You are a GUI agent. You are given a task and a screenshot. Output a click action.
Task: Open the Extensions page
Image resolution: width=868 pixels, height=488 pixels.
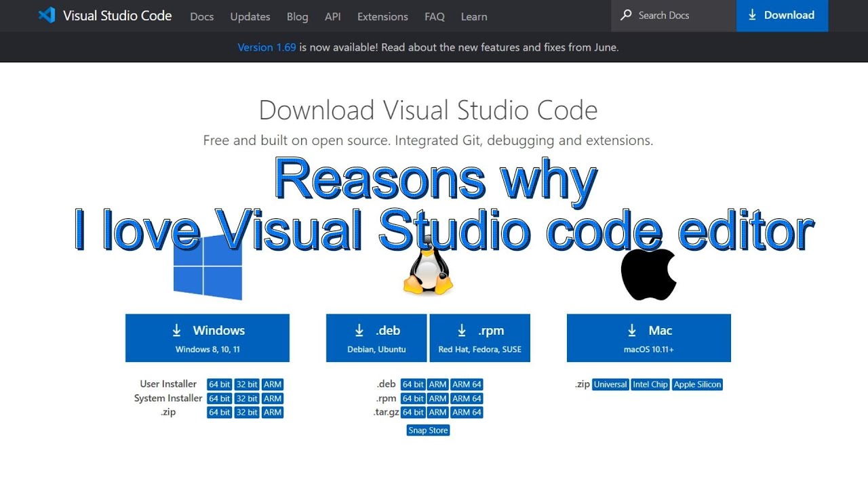tap(382, 16)
